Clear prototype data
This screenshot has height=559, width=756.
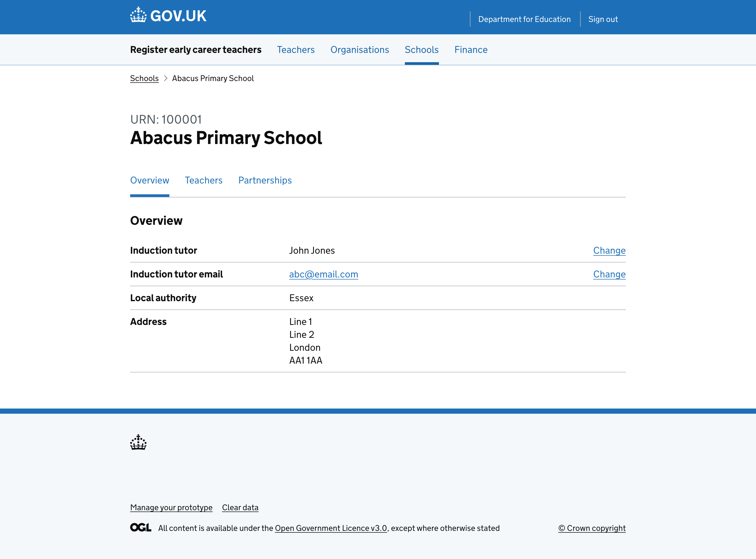click(240, 507)
